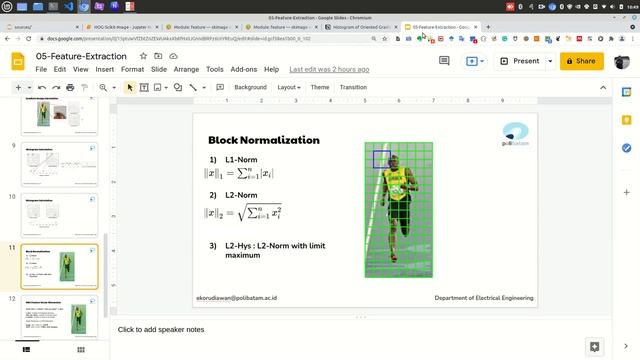Open the Format menu
Image resolution: width=640 pixels, height=360 pixels.
[x=132, y=69]
